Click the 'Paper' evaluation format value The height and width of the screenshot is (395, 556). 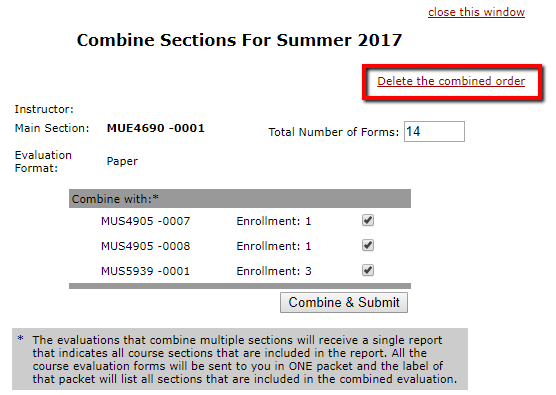[122, 161]
